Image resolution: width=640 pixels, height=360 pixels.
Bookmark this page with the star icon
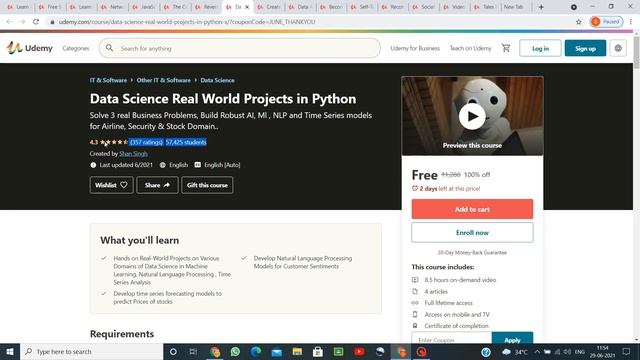point(578,22)
